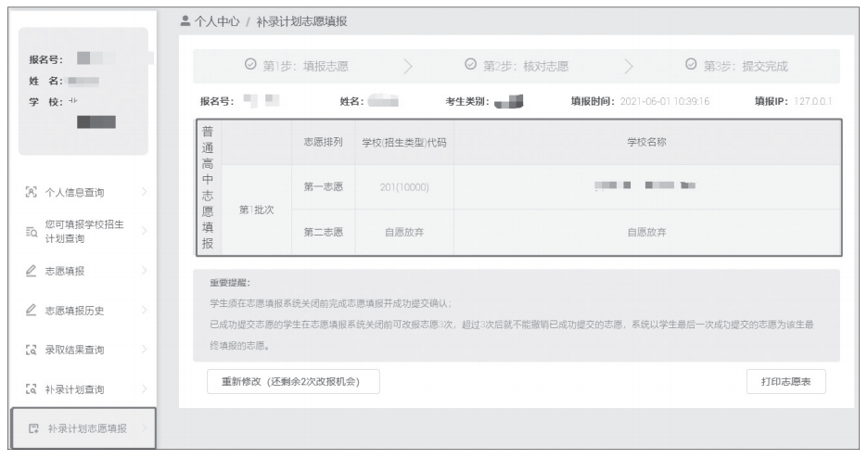This screenshot has height=459, width=868.
Task: Click the pencil icon beside 志愿填报历史
Action: click(x=31, y=310)
